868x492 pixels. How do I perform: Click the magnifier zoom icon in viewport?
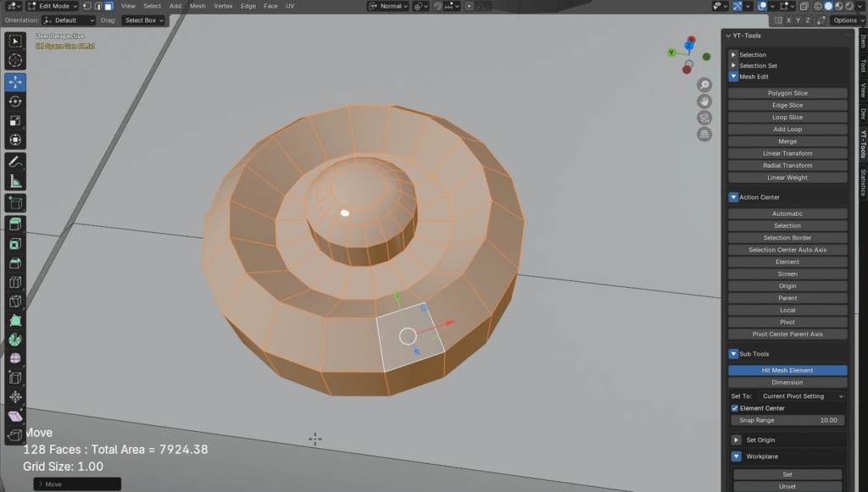[x=704, y=86]
